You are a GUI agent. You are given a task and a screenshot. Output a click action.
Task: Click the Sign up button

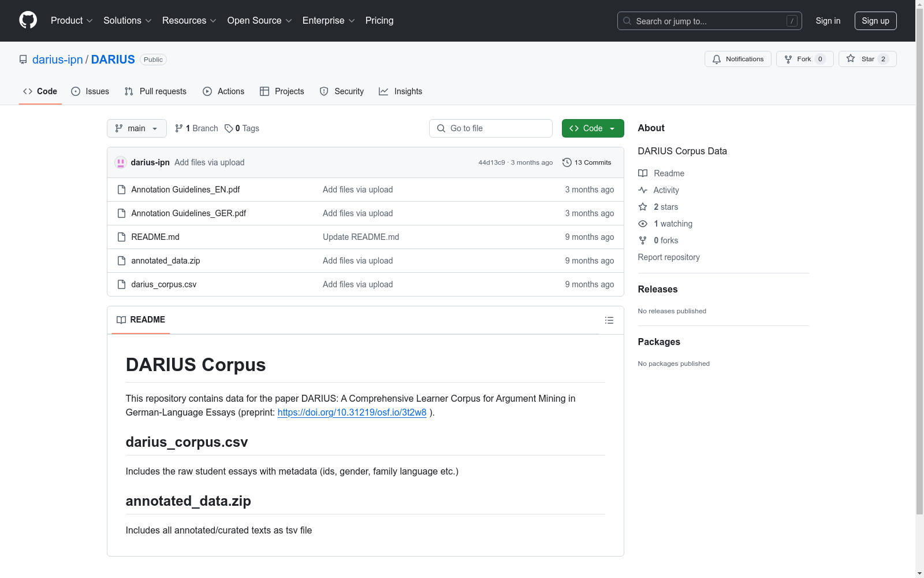point(875,21)
